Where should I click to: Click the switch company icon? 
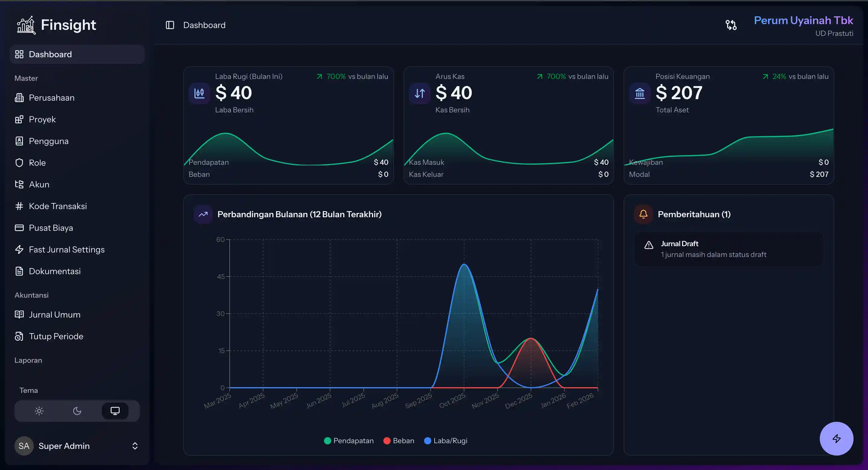731,25
